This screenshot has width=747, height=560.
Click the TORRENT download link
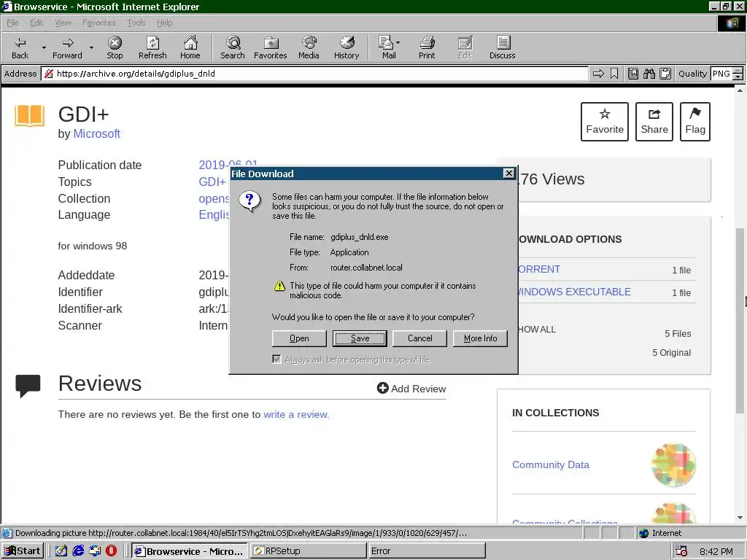[539, 269]
